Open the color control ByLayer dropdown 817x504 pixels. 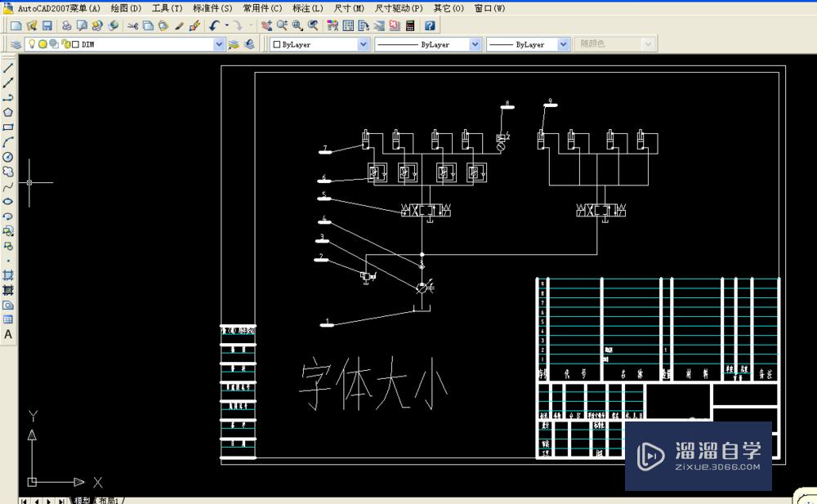[362, 44]
